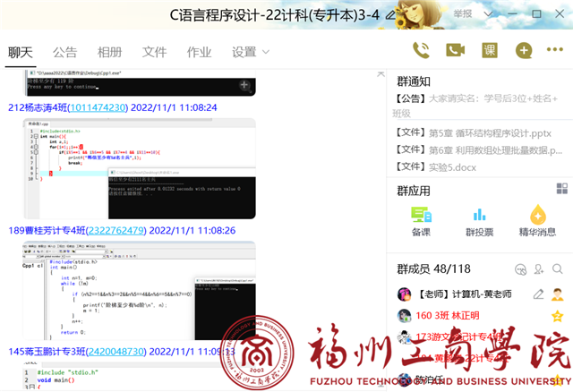Edit group name with pencil icon
Viewport: 573px width, 392px height.
[538, 294]
